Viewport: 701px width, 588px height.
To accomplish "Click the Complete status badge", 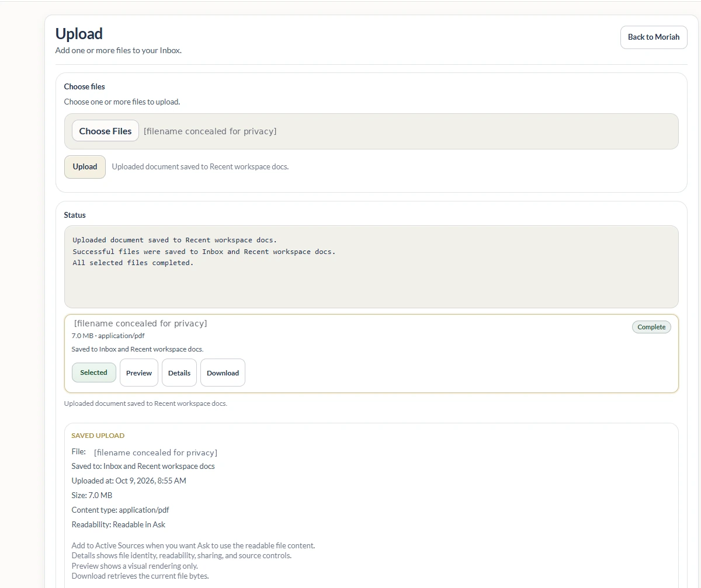I will tap(651, 327).
